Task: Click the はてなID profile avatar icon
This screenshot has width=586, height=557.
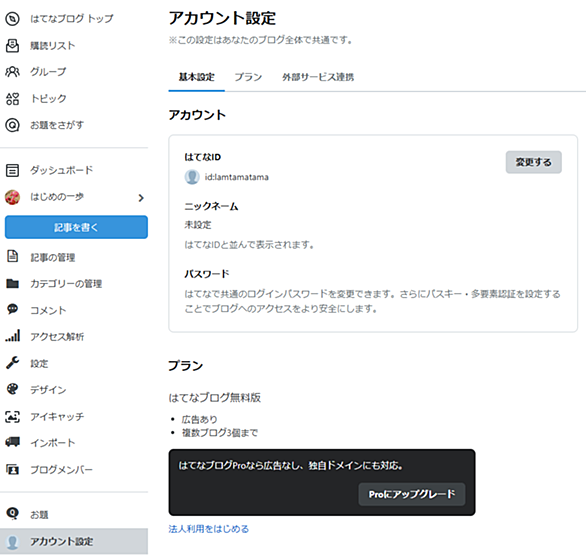Action: (x=192, y=177)
